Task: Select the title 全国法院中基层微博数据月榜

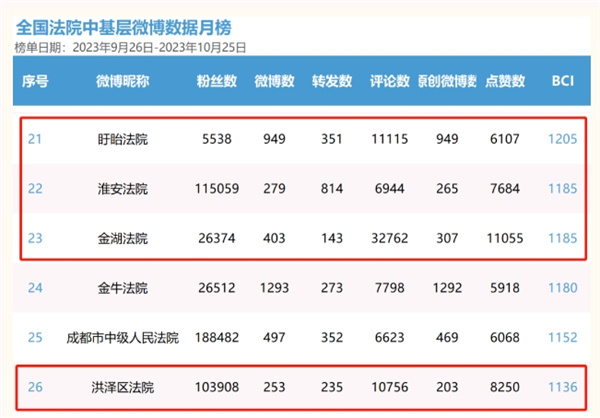Action: tap(124, 28)
